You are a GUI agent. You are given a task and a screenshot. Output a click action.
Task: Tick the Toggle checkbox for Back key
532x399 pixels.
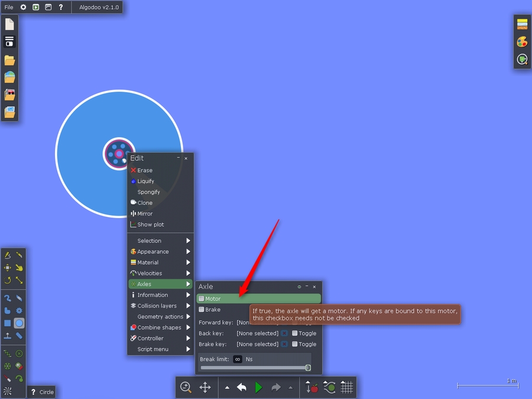295,333
